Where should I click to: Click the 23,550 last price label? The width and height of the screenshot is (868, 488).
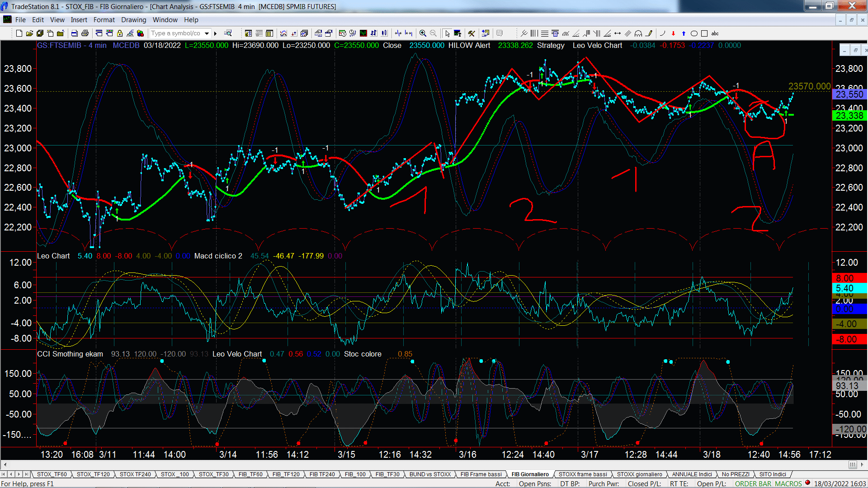849,94
